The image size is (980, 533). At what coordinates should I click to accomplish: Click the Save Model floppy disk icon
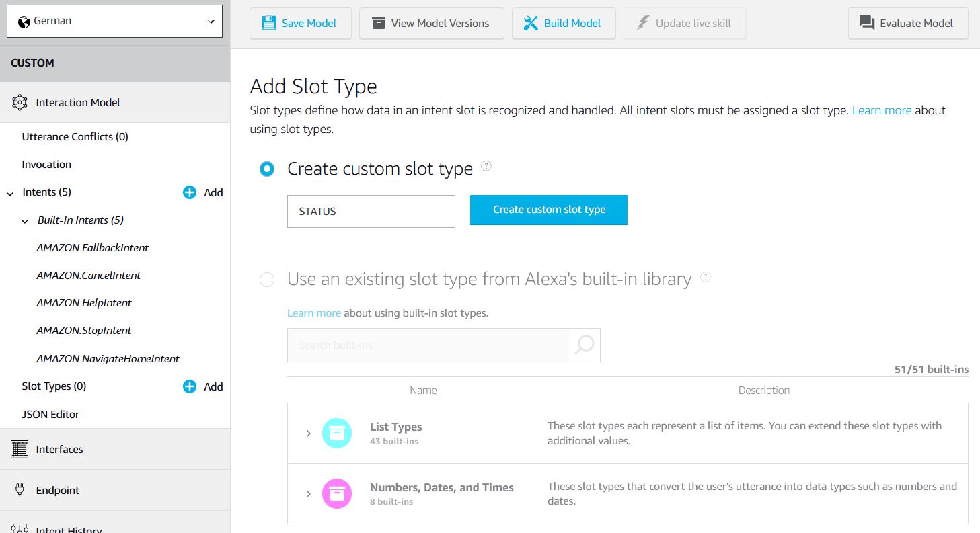(x=269, y=24)
